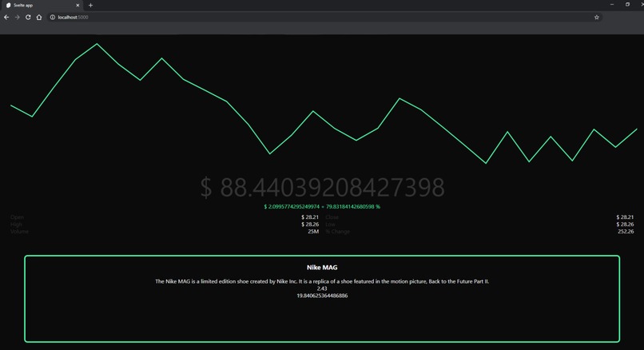Viewport: 644px width, 350px height.
Task: Select the Svelte app browser tab
Action: tap(42, 6)
